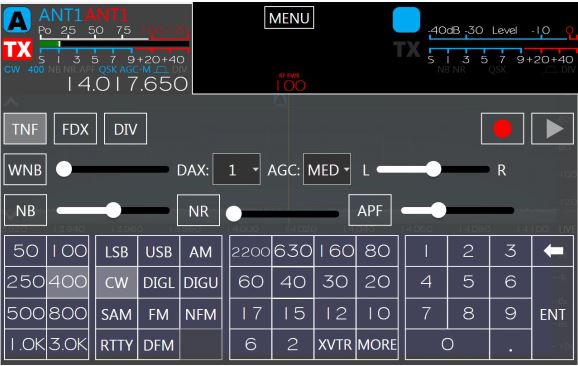Select the 12 meter band
Viewport: 578px width, 366px height.
click(x=335, y=314)
